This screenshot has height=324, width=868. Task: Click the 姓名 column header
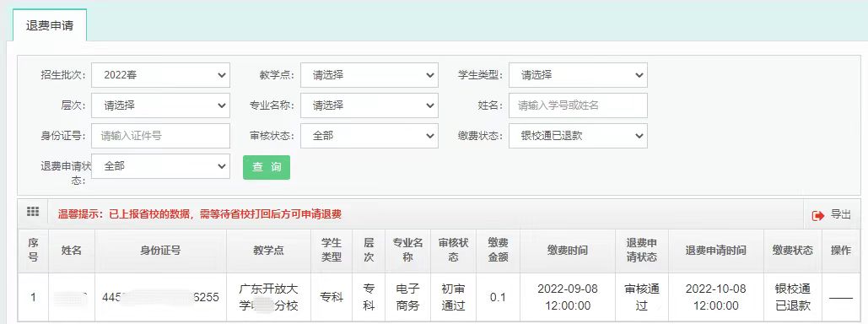pos(72,251)
